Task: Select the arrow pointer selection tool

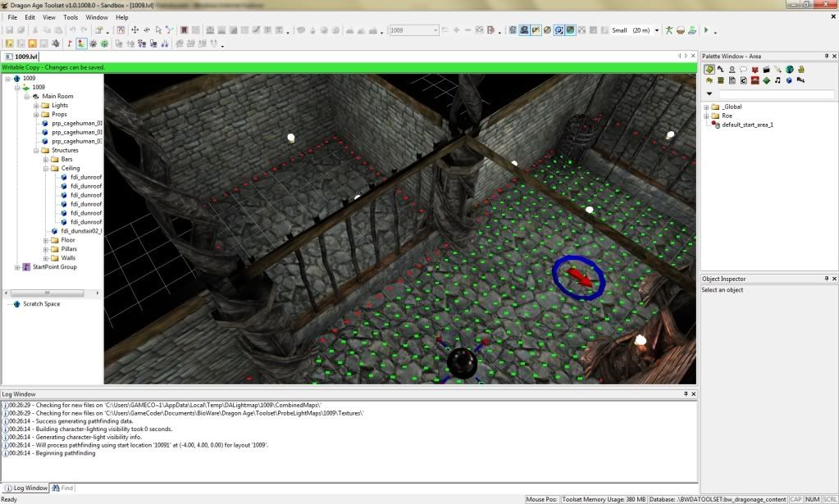Action: tap(158, 30)
